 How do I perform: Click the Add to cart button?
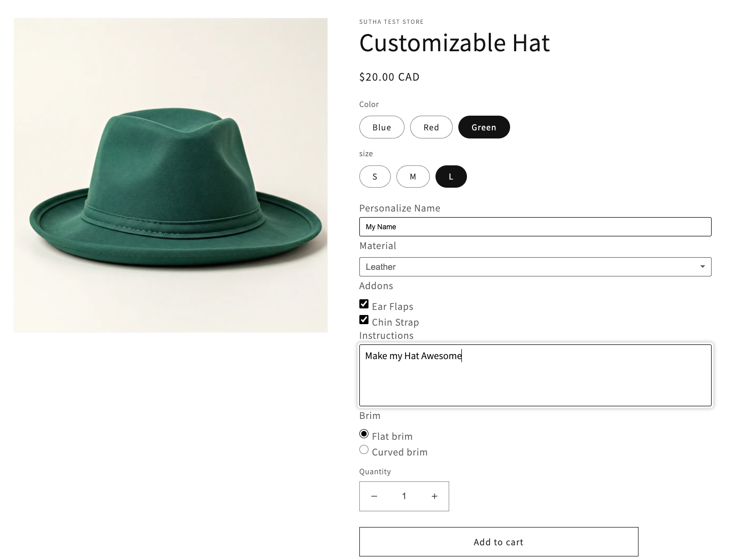point(498,542)
